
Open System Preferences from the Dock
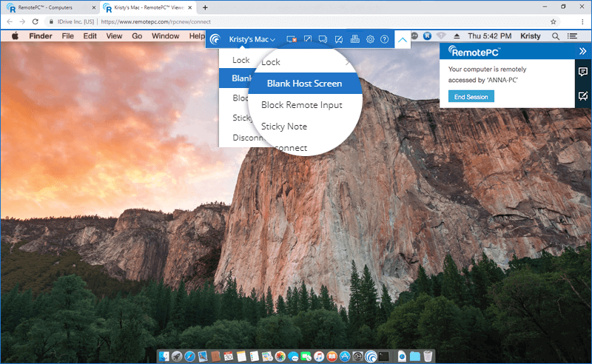coord(357,356)
